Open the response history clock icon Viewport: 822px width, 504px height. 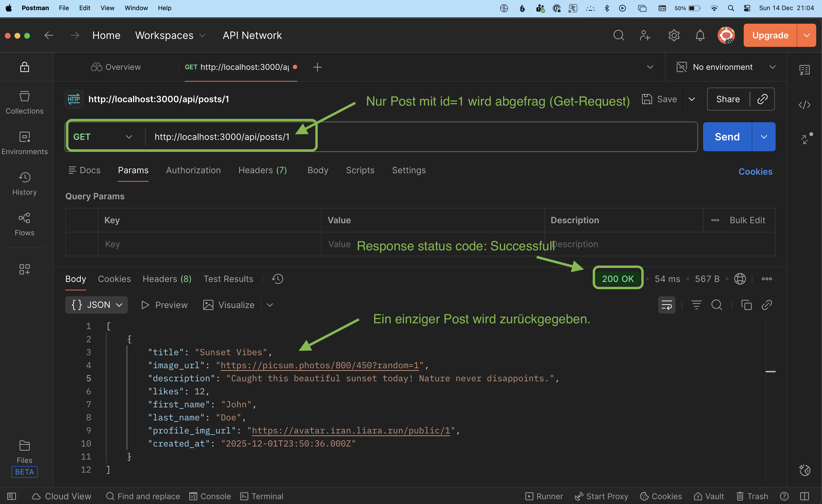pos(277,279)
